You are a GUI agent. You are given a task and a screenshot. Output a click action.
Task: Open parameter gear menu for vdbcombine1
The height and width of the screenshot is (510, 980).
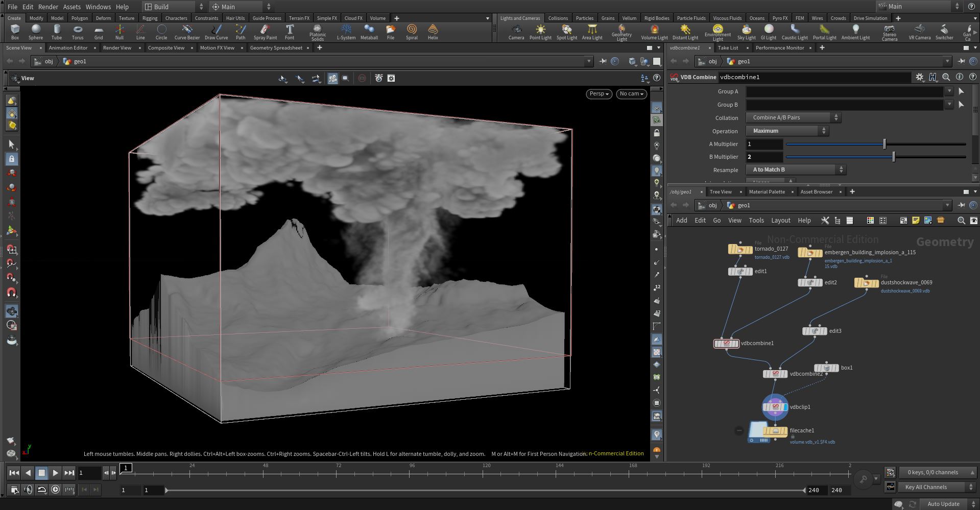pyautogui.click(x=919, y=77)
